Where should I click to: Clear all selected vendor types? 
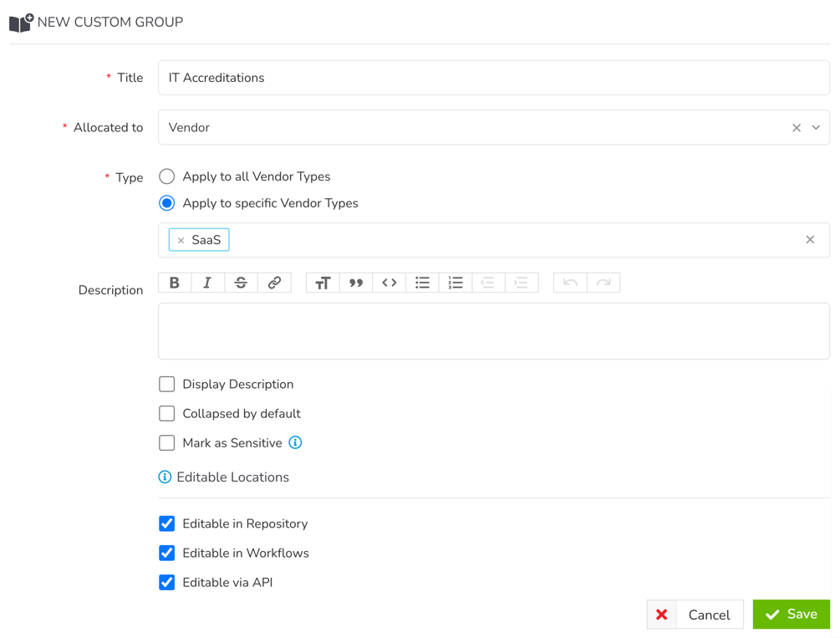pos(810,240)
